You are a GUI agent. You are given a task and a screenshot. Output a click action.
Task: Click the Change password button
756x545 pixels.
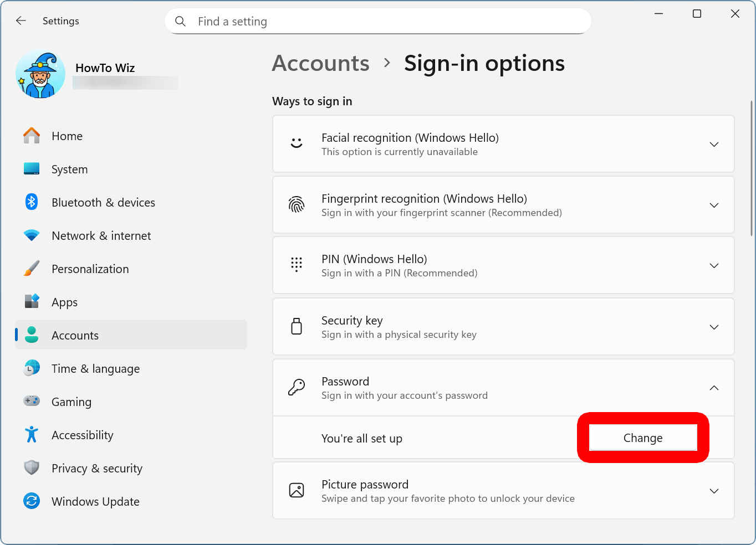click(642, 438)
